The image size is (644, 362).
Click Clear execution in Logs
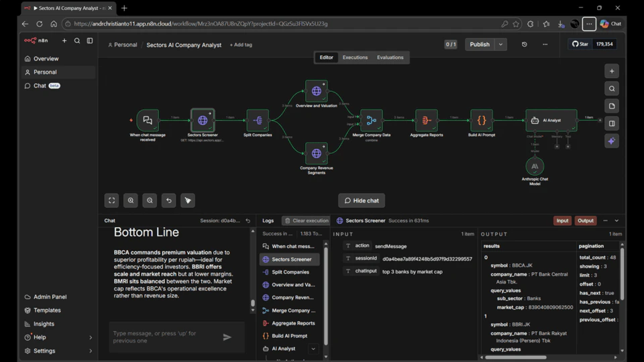[x=307, y=221]
